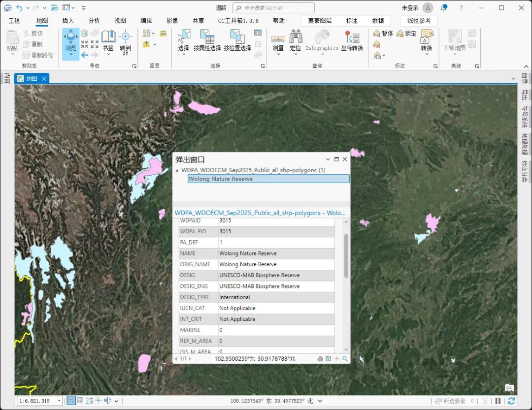Click the 转到XY go-to tool
Image resolution: width=532 pixels, height=410 pixels.
point(126,40)
